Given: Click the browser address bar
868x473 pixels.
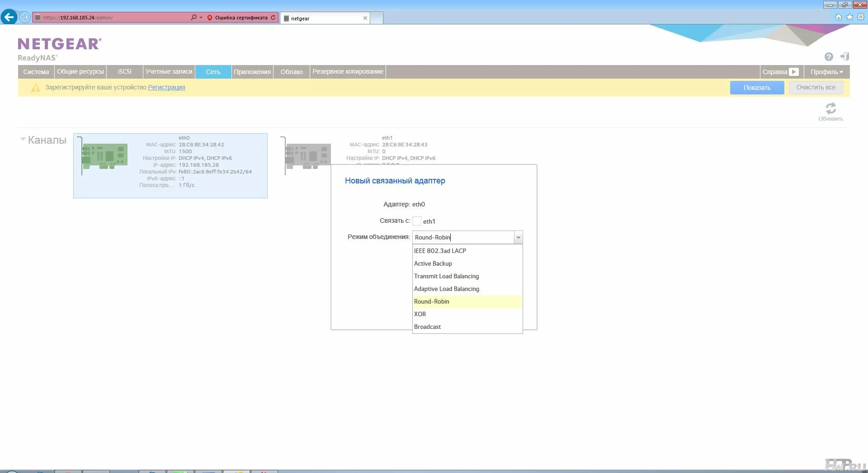Looking at the screenshot, I should pyautogui.click(x=113, y=18).
